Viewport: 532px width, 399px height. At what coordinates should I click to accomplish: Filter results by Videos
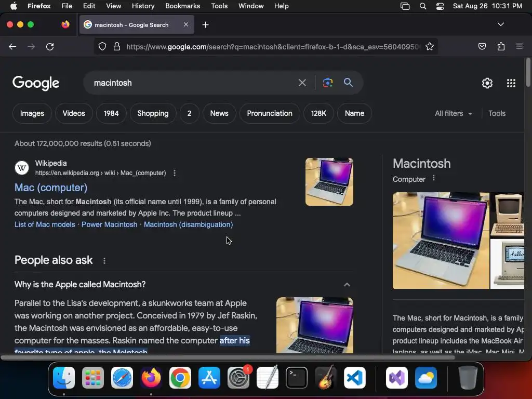(x=74, y=113)
